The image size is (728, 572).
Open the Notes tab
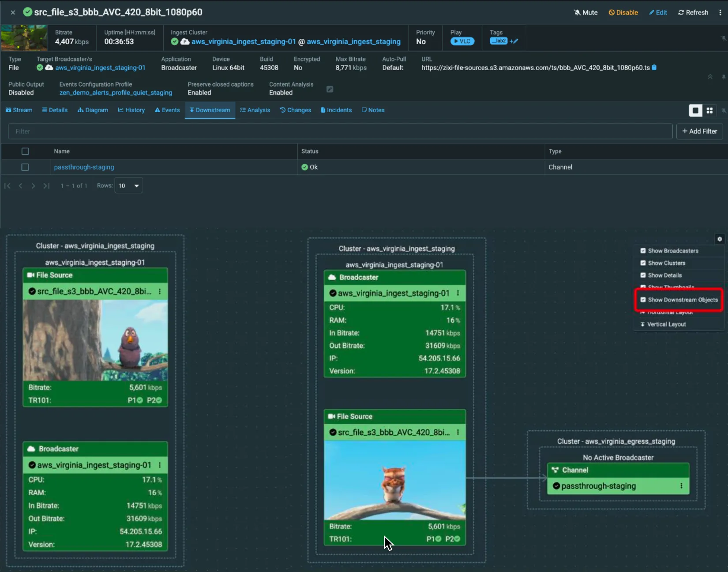373,110
